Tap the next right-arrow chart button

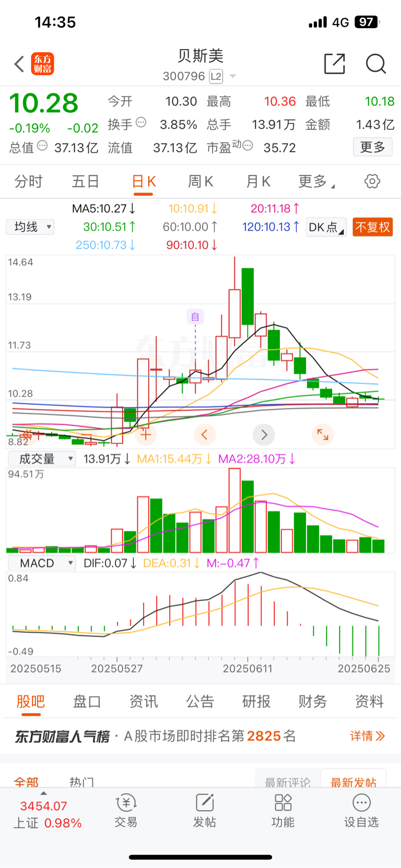pyautogui.click(x=264, y=434)
